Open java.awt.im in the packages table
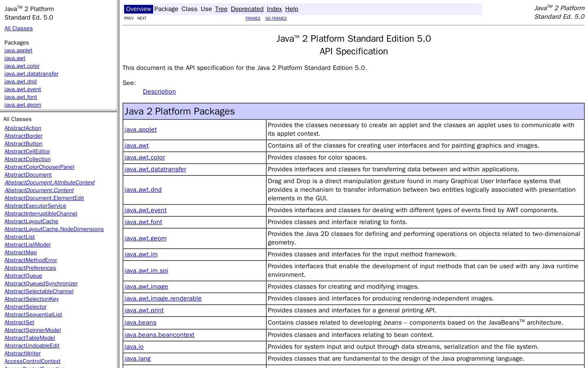Screen dimensions: 588x368 pyautogui.click(x=141, y=254)
